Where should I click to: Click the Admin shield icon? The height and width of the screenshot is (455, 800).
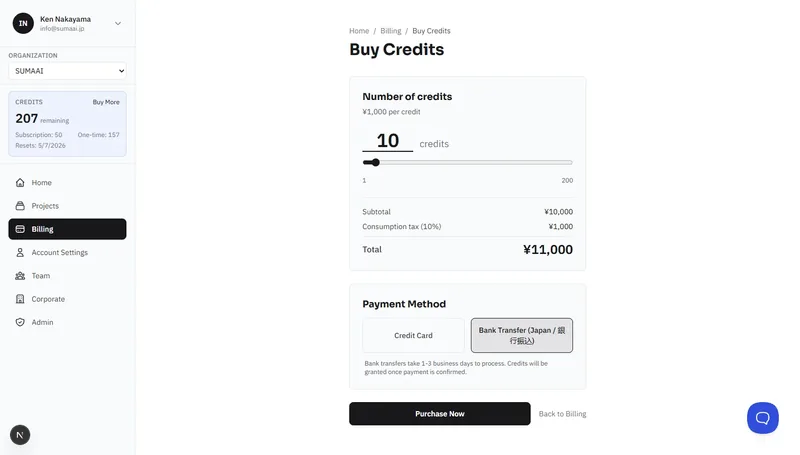click(x=20, y=322)
